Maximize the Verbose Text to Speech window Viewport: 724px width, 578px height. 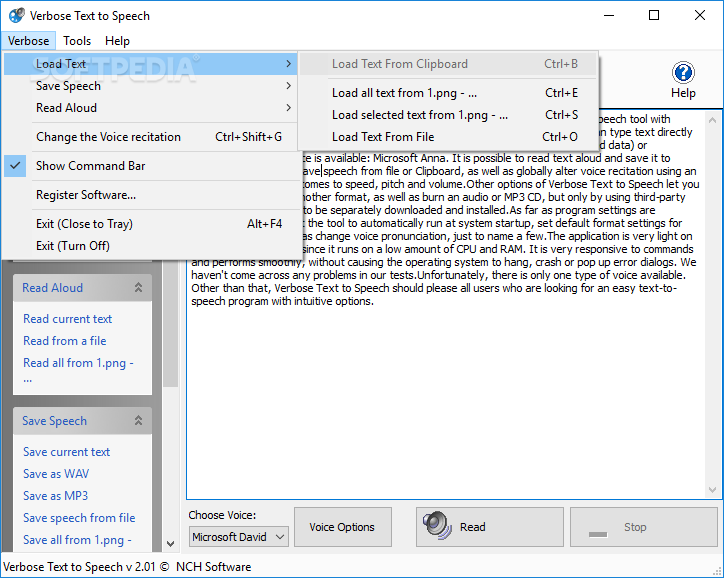pyautogui.click(x=654, y=15)
